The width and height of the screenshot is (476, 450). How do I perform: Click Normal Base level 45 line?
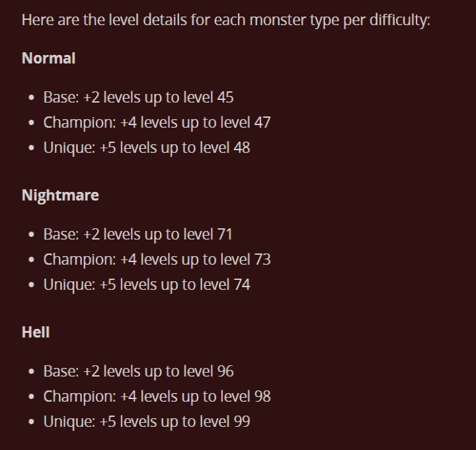pos(138,97)
